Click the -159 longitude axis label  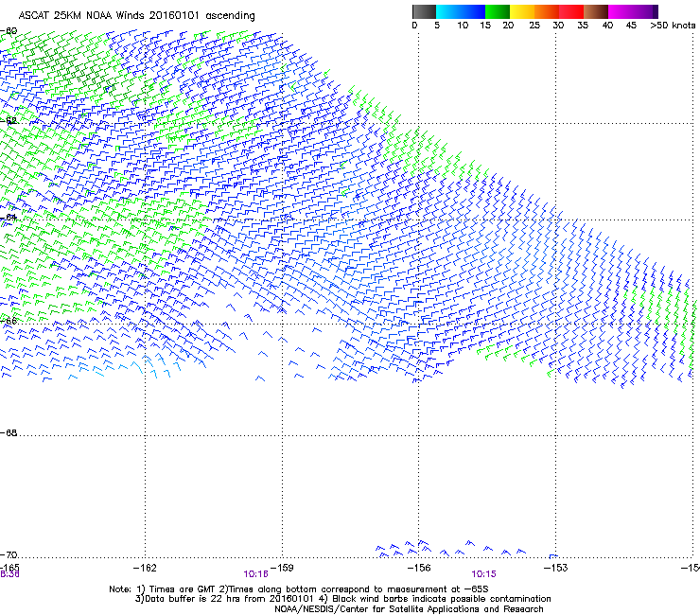coord(282,568)
